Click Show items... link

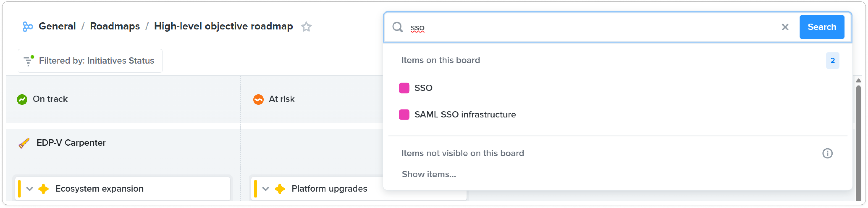(x=429, y=175)
